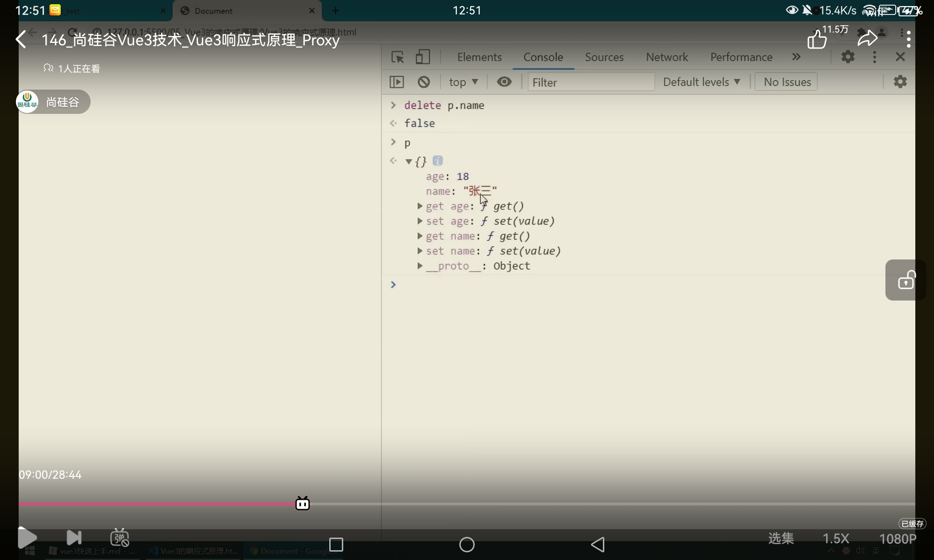This screenshot has width=934, height=560.
Task: Show the console sidebar panel icon
Action: click(x=396, y=82)
